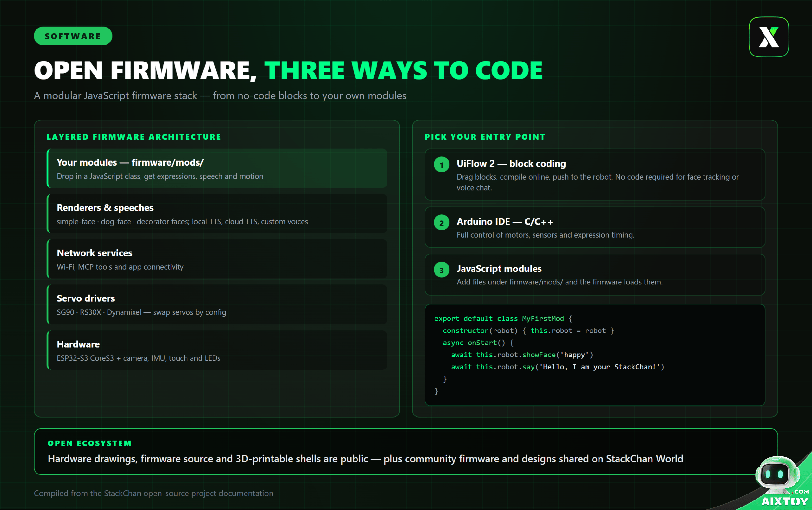Select the 'Renderers & speeches' layer heading
The height and width of the screenshot is (510, 812).
[105, 208]
